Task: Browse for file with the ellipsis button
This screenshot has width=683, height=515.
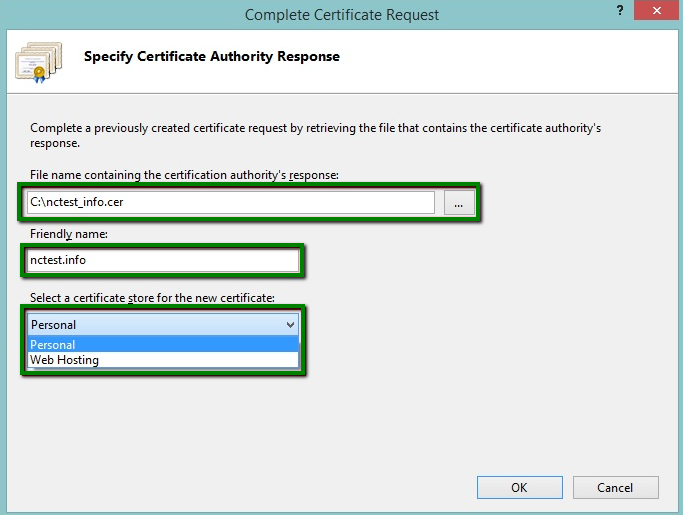Action: pyautogui.click(x=459, y=203)
